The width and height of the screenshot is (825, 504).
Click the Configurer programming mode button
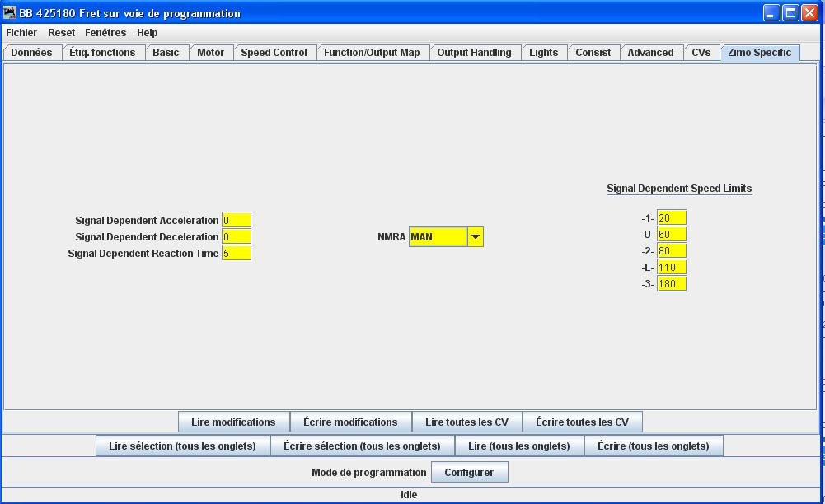tap(469, 472)
